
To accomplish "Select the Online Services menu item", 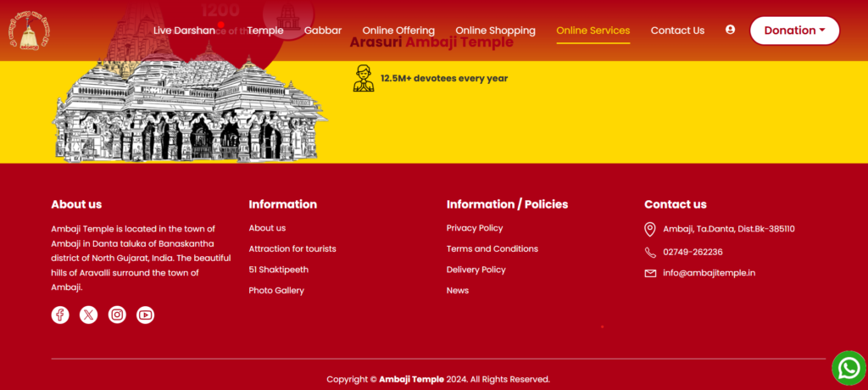I will 593,31.
